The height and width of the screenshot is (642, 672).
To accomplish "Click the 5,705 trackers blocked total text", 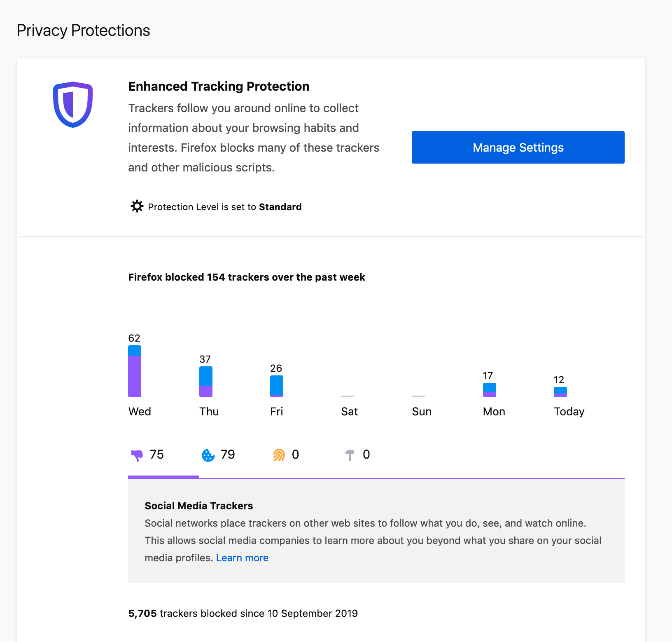I will coord(243,614).
